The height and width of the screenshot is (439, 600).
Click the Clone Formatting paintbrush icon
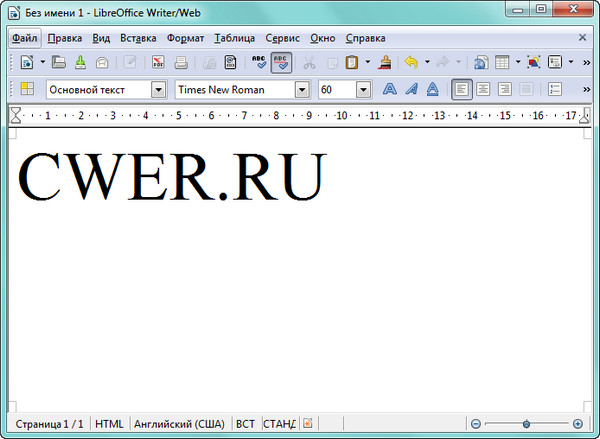(385, 63)
